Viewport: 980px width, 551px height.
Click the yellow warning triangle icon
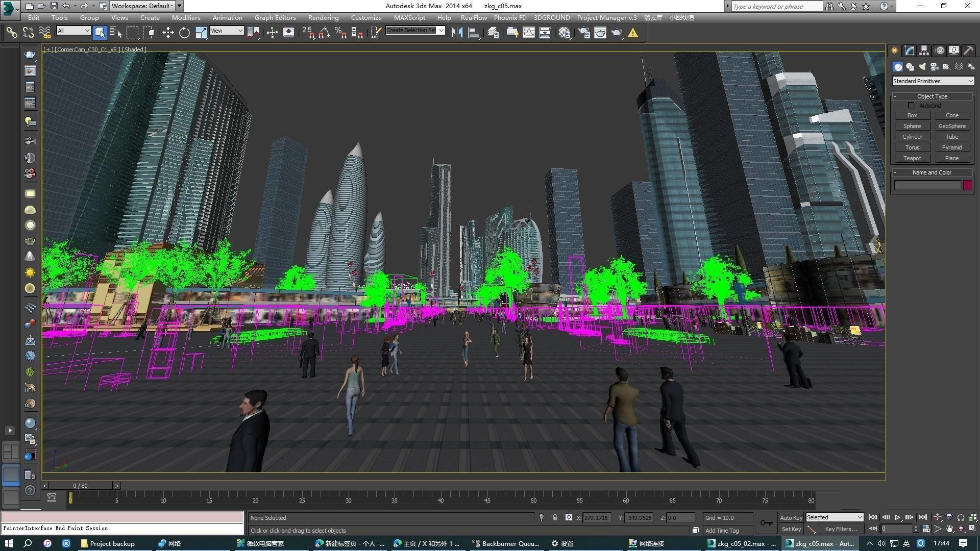633,33
